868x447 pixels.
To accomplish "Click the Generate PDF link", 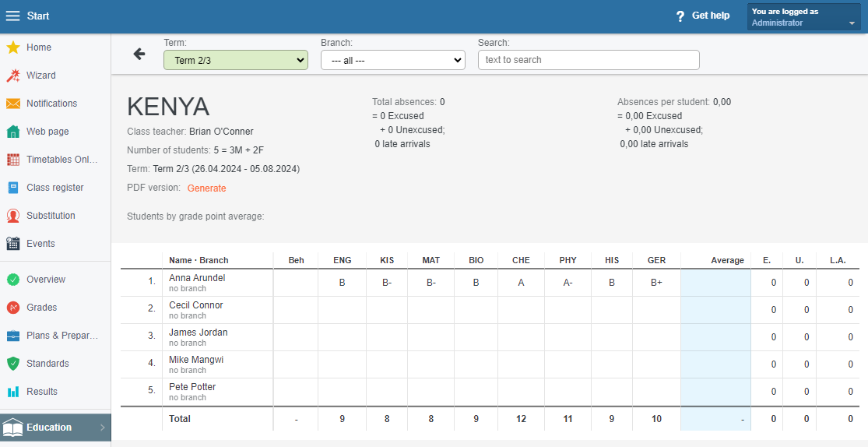I will pyautogui.click(x=206, y=188).
